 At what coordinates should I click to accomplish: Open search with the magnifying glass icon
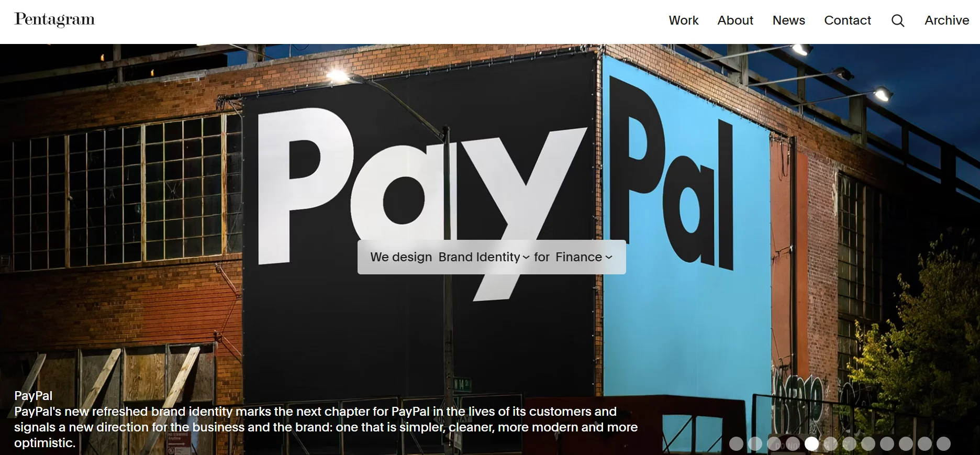898,20
